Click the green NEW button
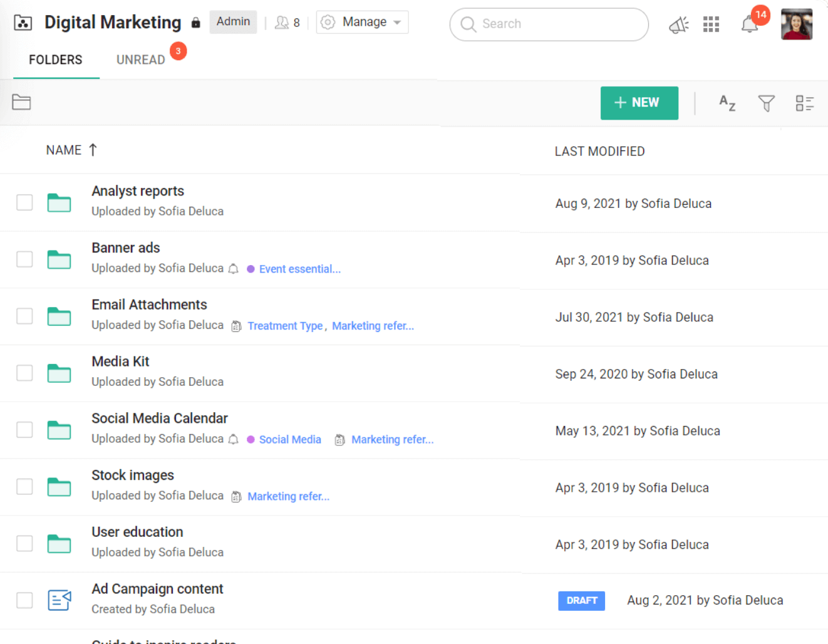The image size is (828, 644). (639, 103)
